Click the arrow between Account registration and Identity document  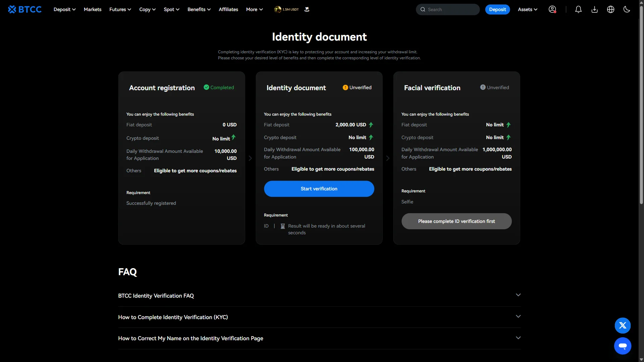[x=250, y=158]
